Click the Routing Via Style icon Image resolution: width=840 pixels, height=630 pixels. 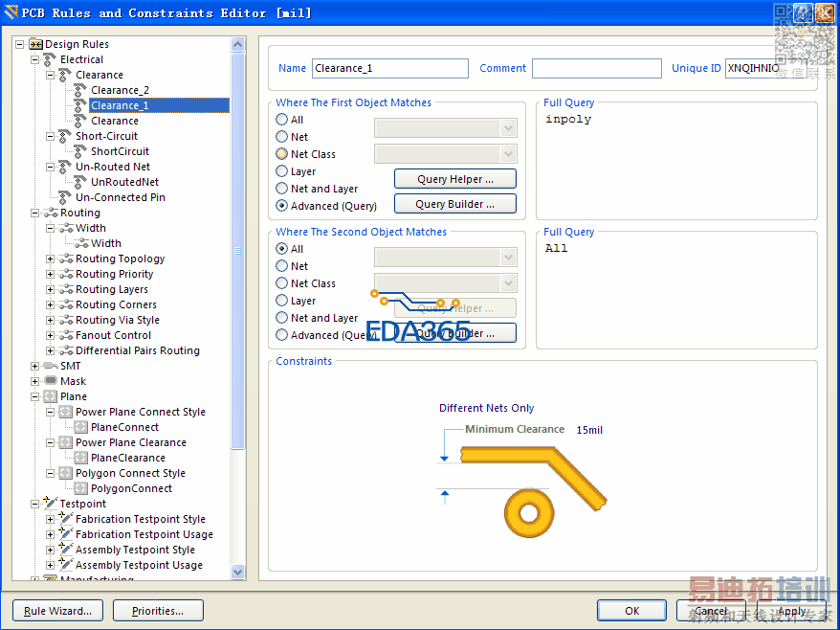(66, 320)
